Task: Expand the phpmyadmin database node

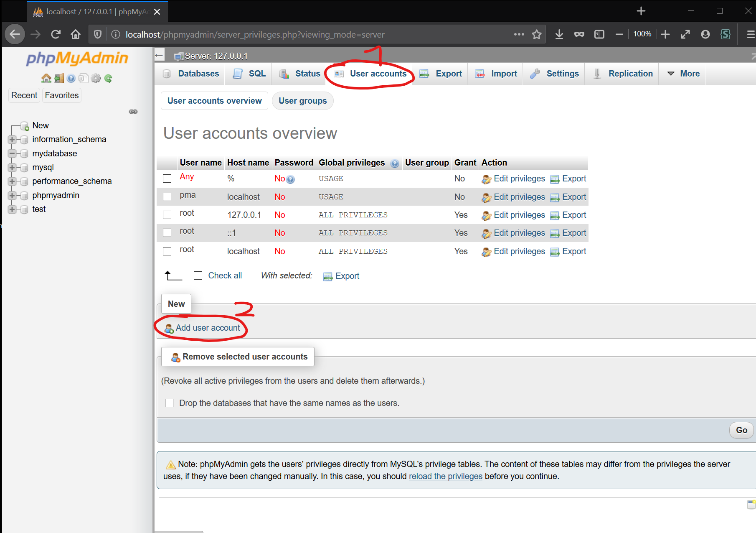Action: [x=12, y=196]
